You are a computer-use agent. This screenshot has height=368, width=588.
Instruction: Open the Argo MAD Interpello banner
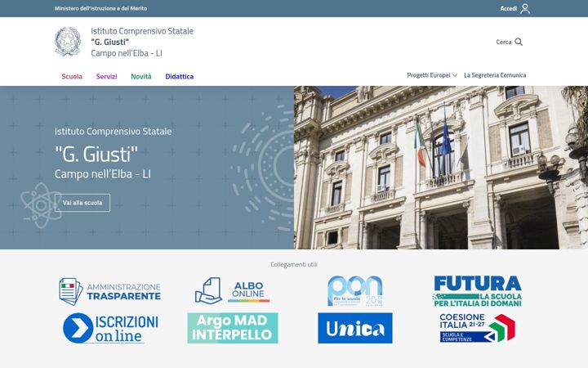pos(233,328)
